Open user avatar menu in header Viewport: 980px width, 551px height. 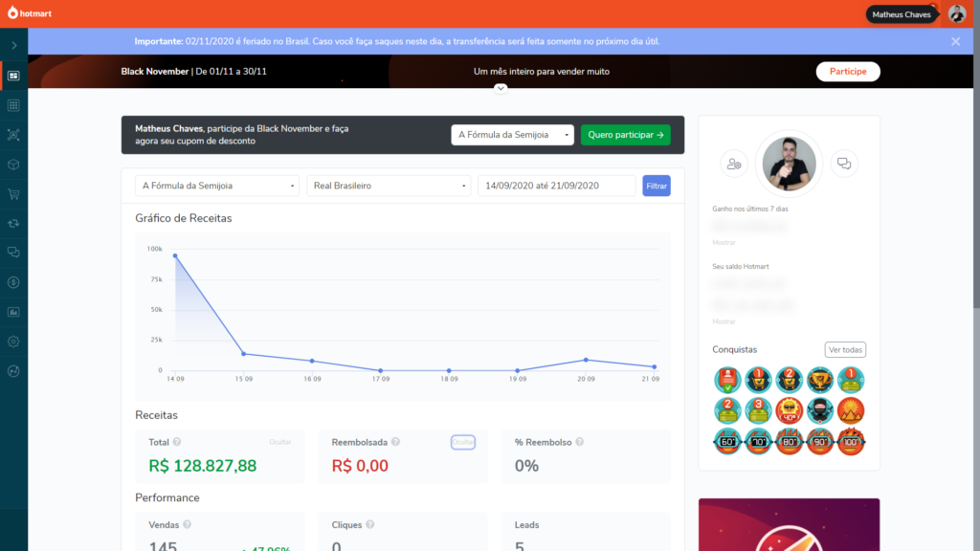[957, 13]
